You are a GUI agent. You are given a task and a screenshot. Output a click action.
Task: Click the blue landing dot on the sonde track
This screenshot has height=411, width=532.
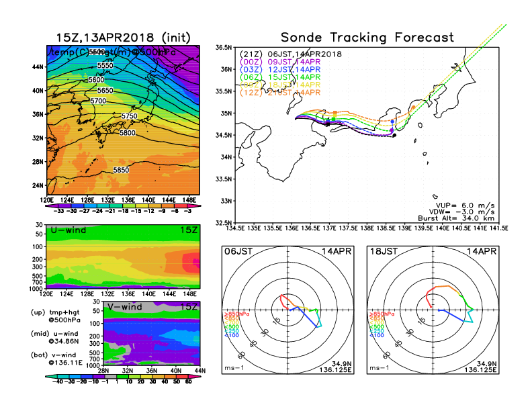point(392,122)
